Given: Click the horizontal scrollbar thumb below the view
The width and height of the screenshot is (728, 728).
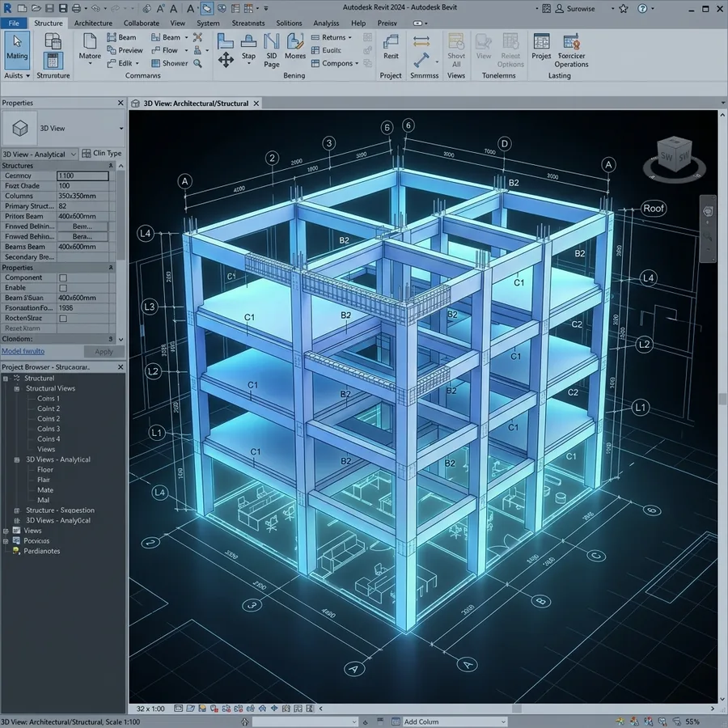Looking at the screenshot, I should [x=516, y=709].
